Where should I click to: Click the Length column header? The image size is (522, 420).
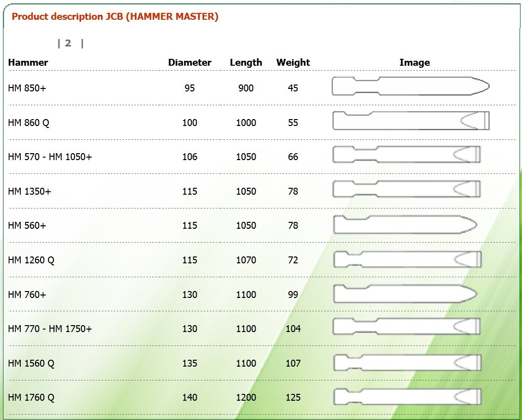pyautogui.click(x=246, y=62)
